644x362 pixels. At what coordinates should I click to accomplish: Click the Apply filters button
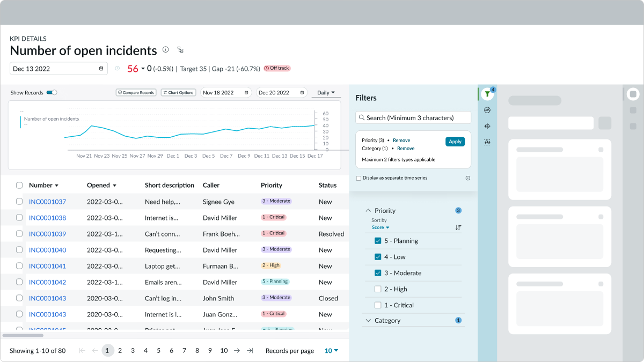click(x=455, y=142)
